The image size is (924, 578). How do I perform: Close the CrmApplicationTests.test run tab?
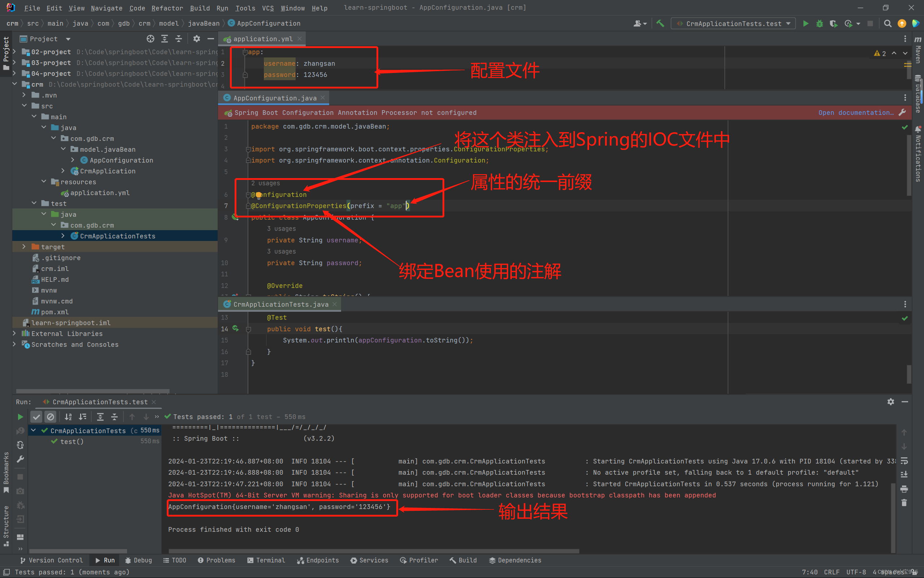154,402
